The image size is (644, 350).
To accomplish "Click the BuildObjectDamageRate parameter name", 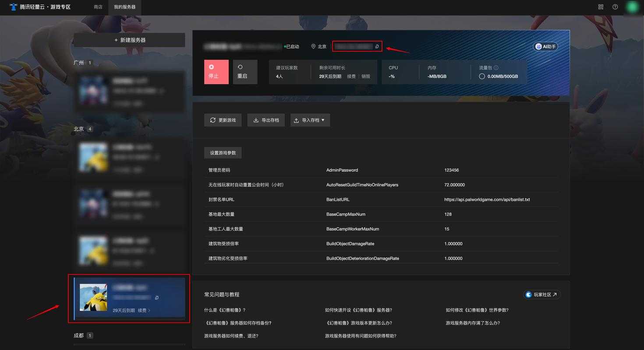I will tap(350, 244).
